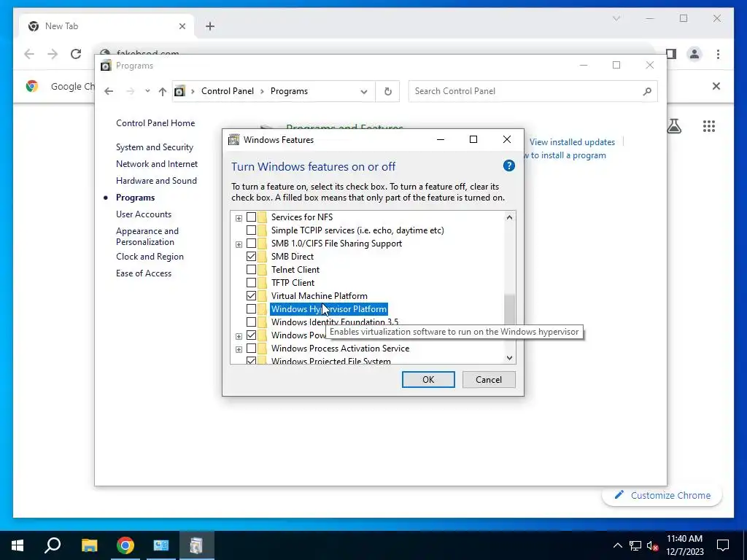Screen dimensions: 747x560
Task: Confirm with the OK button
Action: click(427, 379)
